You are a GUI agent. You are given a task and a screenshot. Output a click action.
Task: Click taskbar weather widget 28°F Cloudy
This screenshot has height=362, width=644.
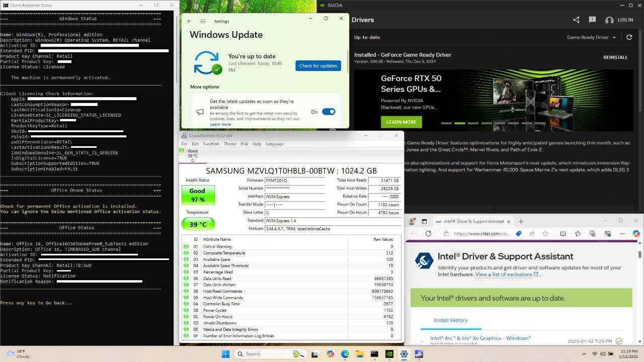click(x=18, y=354)
